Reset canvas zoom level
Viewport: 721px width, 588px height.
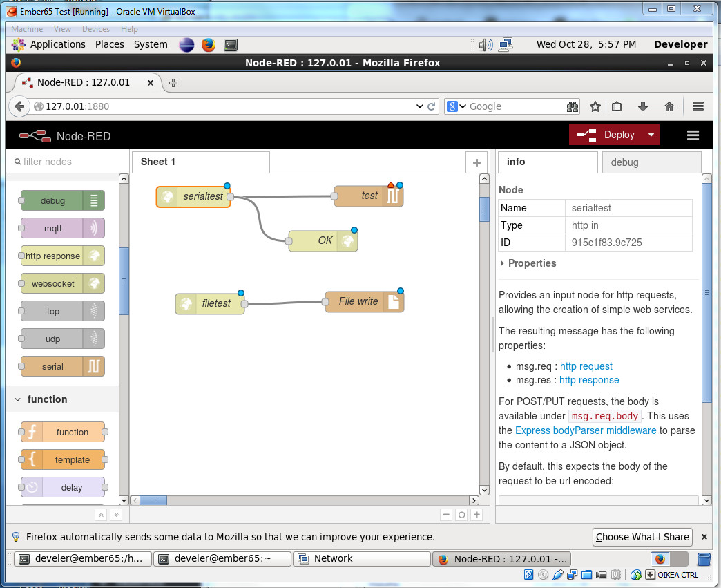pos(461,515)
